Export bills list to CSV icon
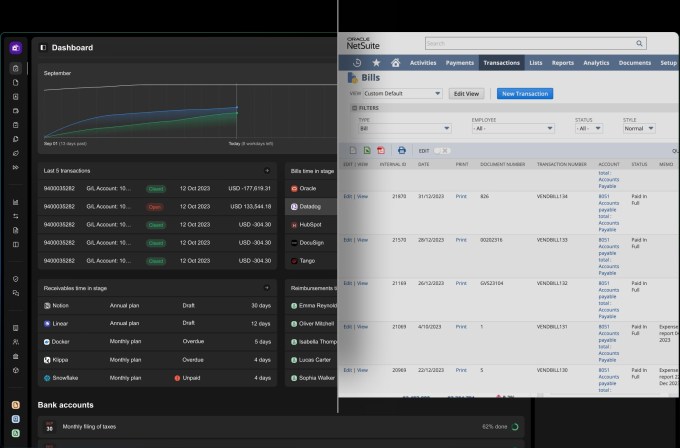 (x=353, y=150)
